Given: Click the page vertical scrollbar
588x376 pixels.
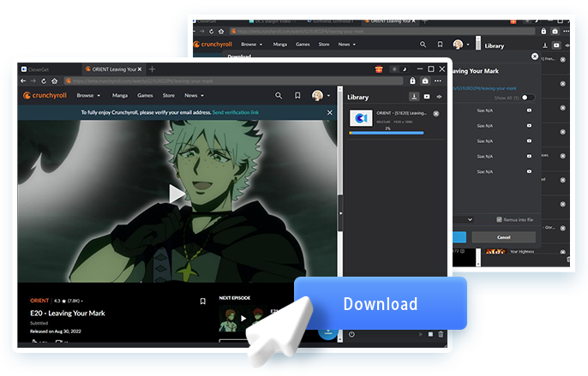Looking at the screenshot, I should click(x=340, y=213).
